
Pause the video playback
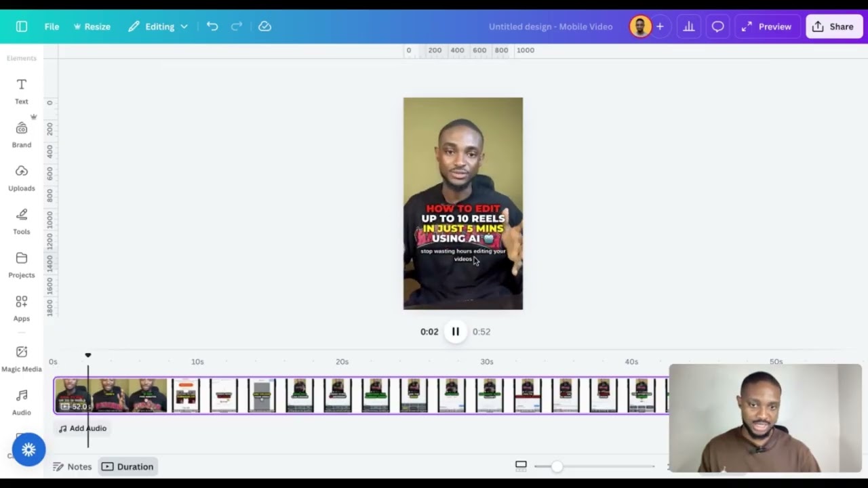click(456, 331)
